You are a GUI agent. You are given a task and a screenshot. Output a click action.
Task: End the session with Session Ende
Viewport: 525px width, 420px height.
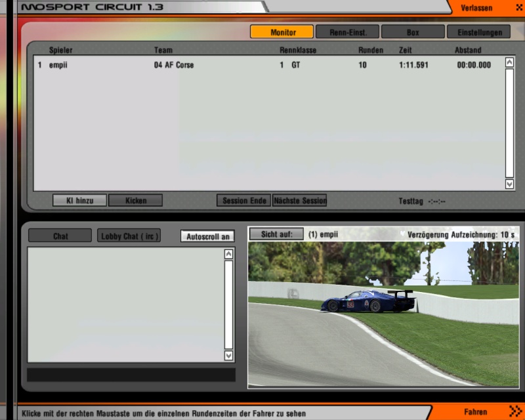click(243, 200)
